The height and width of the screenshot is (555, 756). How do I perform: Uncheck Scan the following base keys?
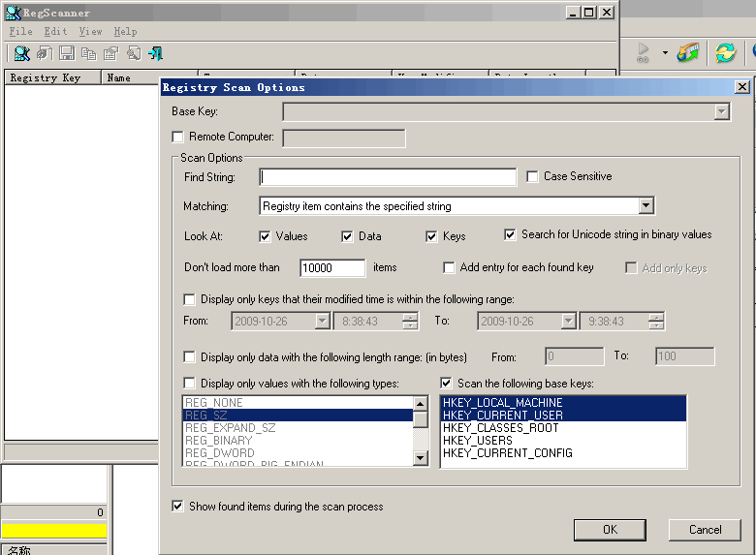click(447, 384)
